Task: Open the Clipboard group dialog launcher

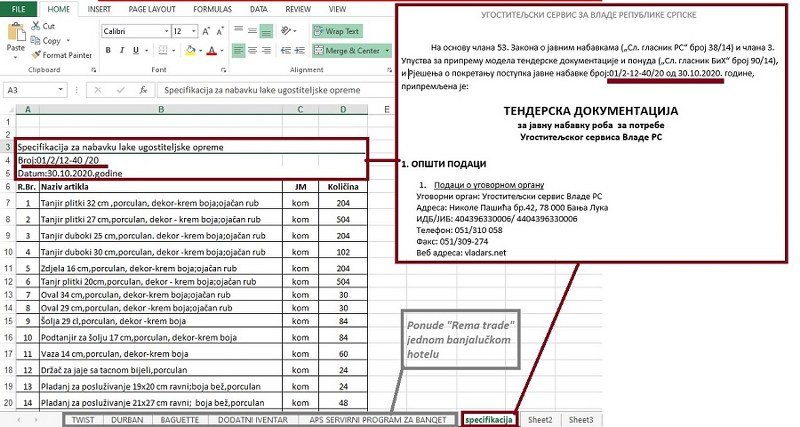Action: click(93, 70)
